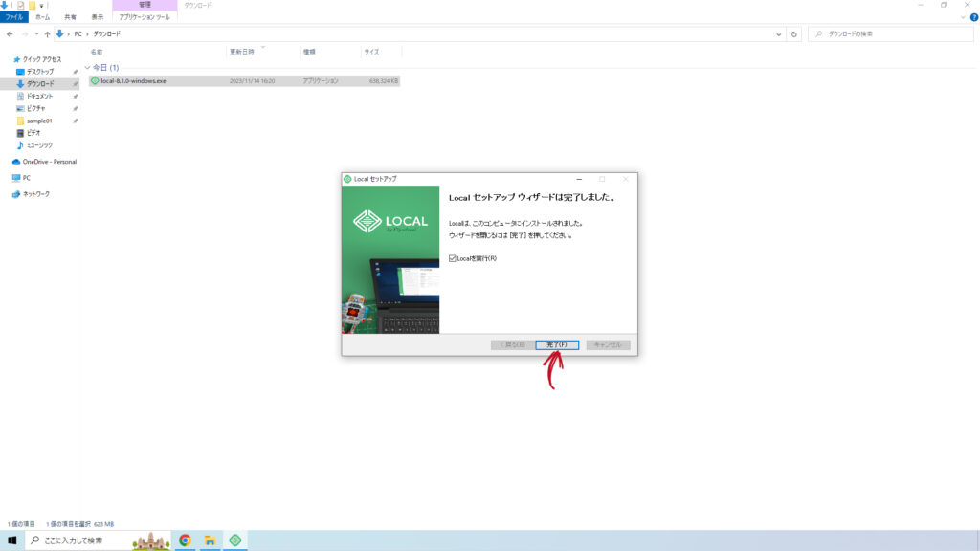Select the local-8.1.0-windows.exe file
This screenshot has height=551, width=980.
coord(244,81)
